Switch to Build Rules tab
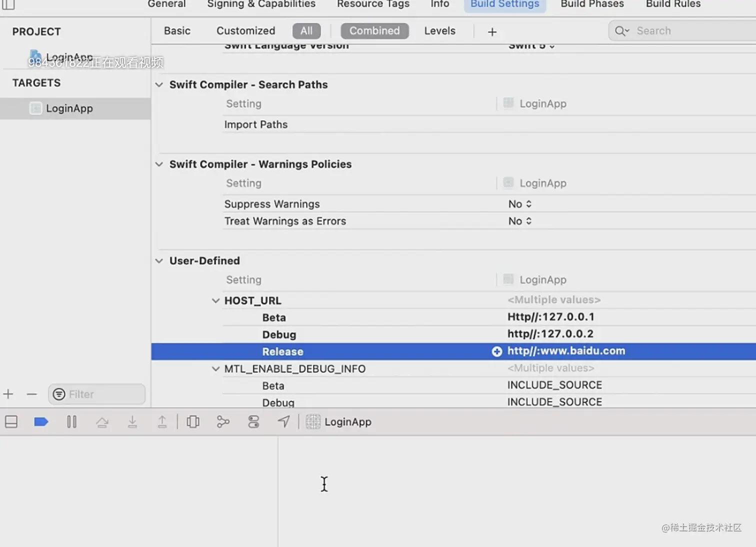756x547 pixels. coord(673,4)
